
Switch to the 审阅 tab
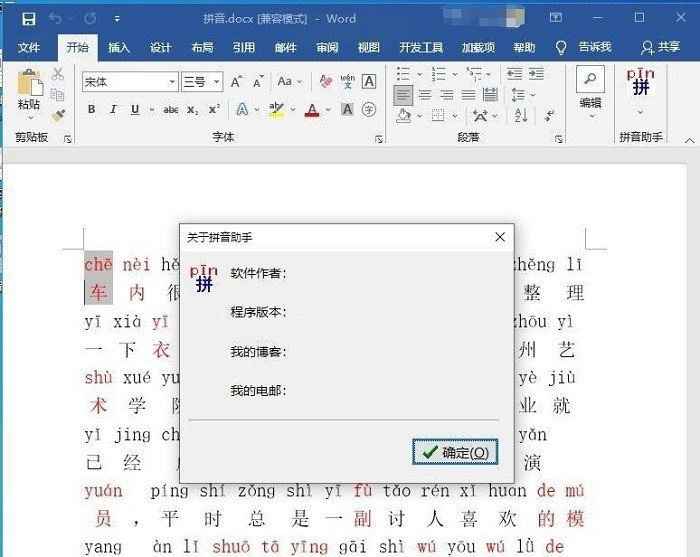327,47
